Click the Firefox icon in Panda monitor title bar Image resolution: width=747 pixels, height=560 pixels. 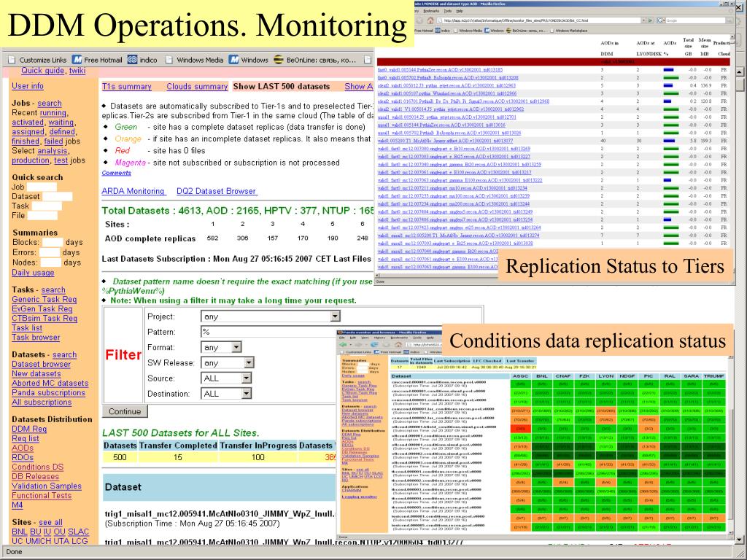340,332
